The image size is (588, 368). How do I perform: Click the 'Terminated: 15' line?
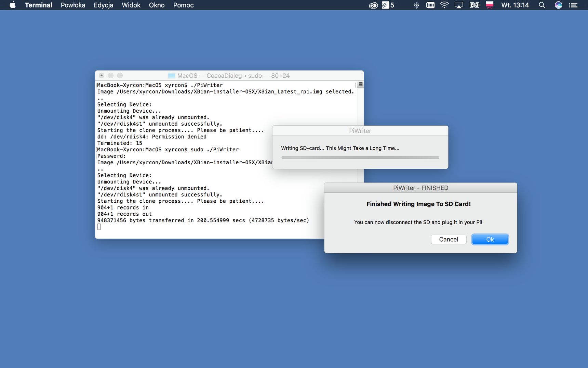tap(120, 143)
